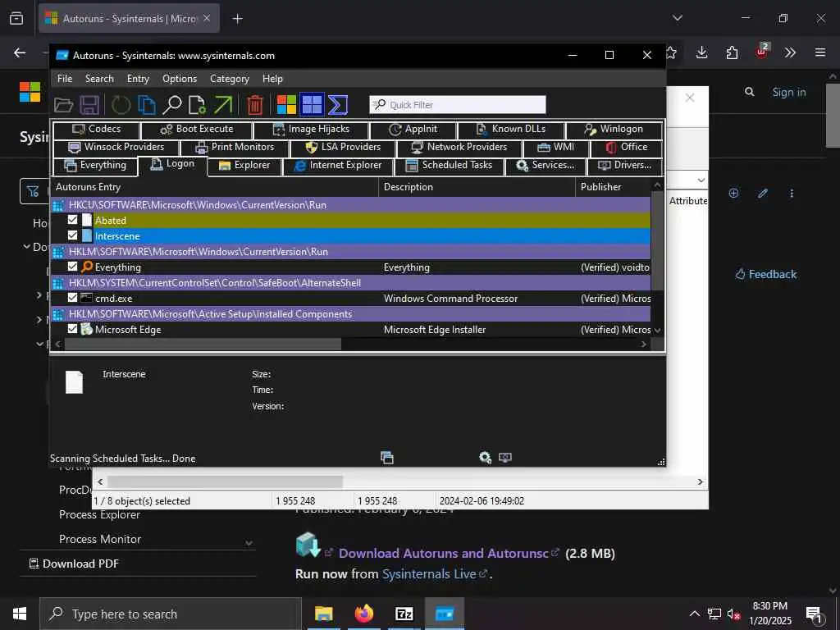The image size is (840, 630).
Task: Jump to entry with green arrow icon
Action: [x=223, y=105]
